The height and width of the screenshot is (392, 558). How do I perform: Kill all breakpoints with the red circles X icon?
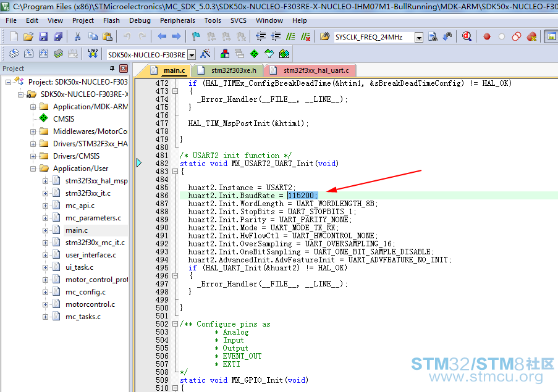click(531, 36)
